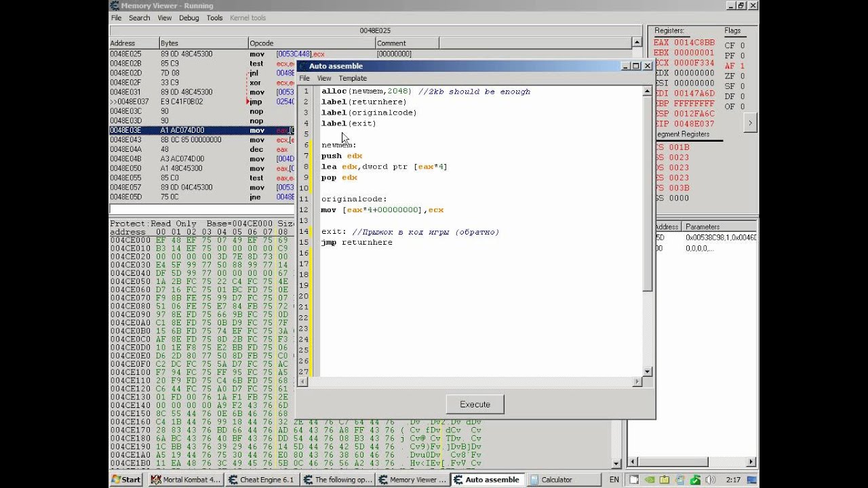Viewport: 868px width, 488px height.
Task: Click editor line 'jmp returnhere'
Action: click(x=357, y=242)
